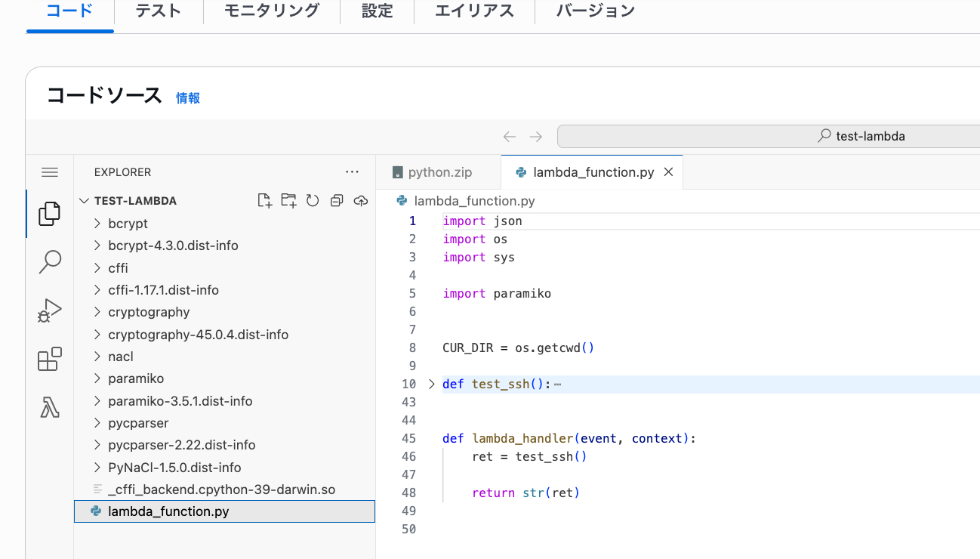Image resolution: width=980 pixels, height=559 pixels.
Task: Click the Python icon in breadcrumb
Action: point(402,201)
